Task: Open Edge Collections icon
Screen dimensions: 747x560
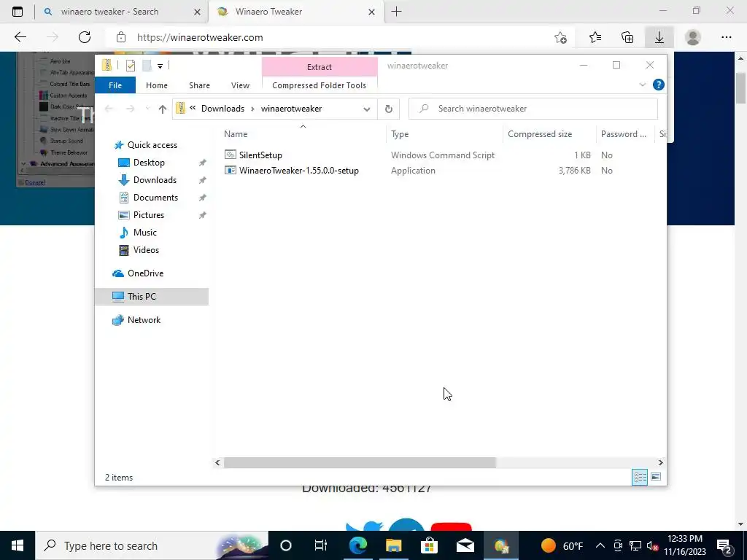Action: coord(627,37)
